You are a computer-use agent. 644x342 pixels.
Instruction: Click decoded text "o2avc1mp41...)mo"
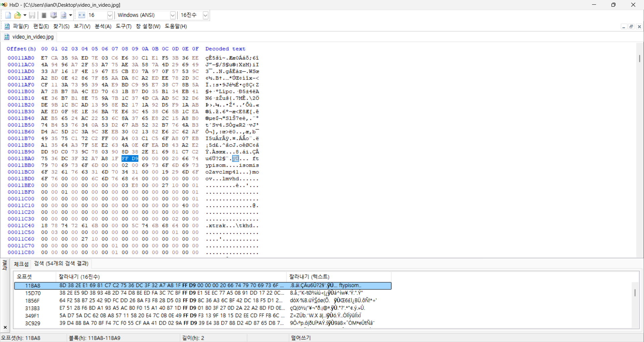point(232,172)
